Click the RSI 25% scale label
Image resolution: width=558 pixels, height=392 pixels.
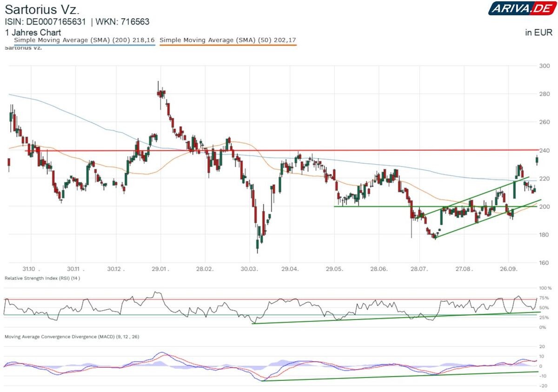(545, 318)
